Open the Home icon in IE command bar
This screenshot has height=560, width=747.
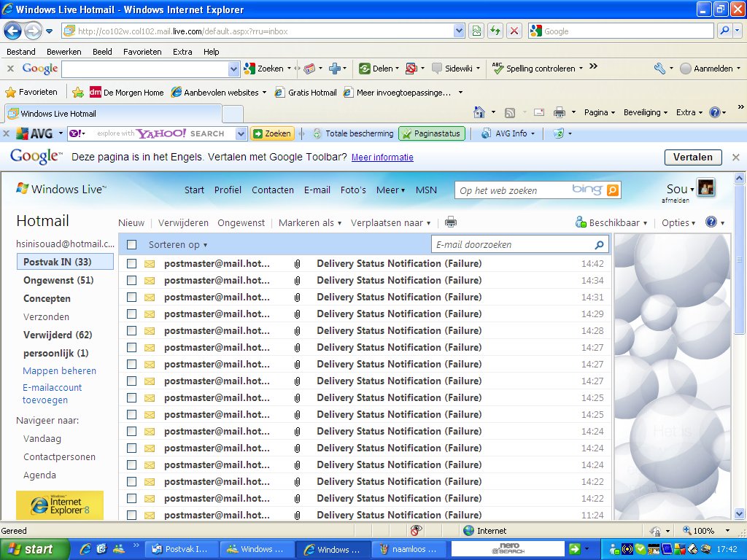[479, 112]
